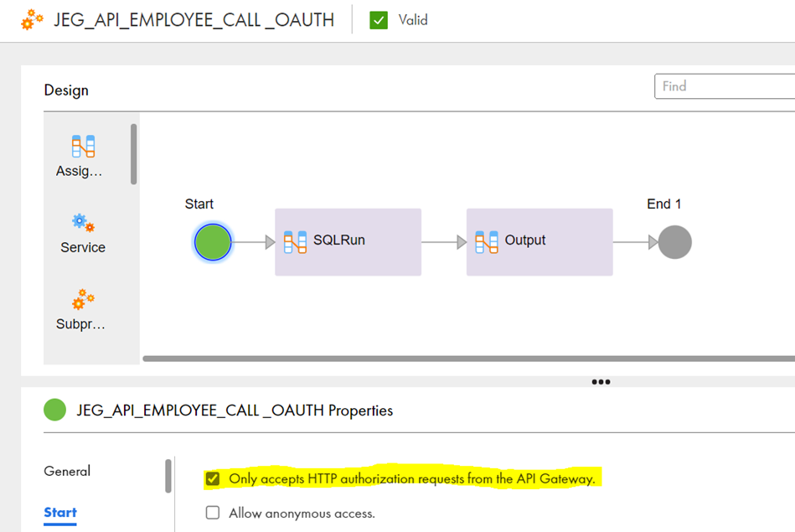Enable the Allow anonymous access checkbox

pos(212,512)
